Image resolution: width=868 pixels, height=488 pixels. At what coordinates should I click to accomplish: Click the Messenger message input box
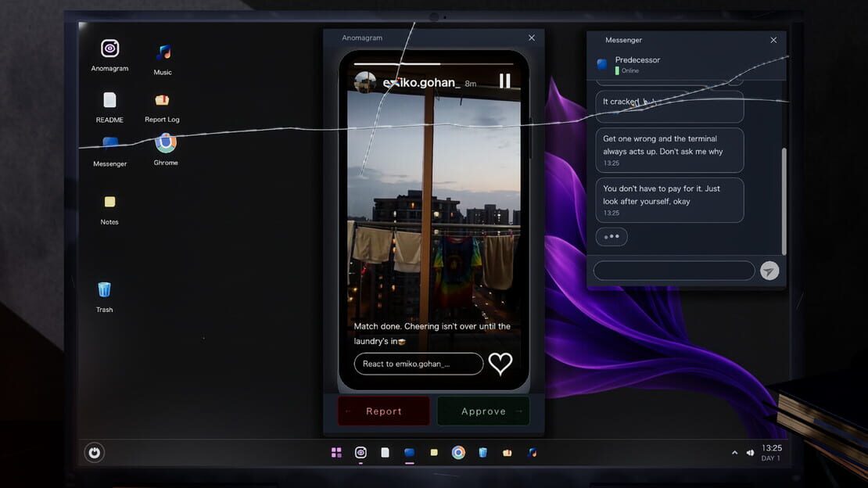[674, 271]
